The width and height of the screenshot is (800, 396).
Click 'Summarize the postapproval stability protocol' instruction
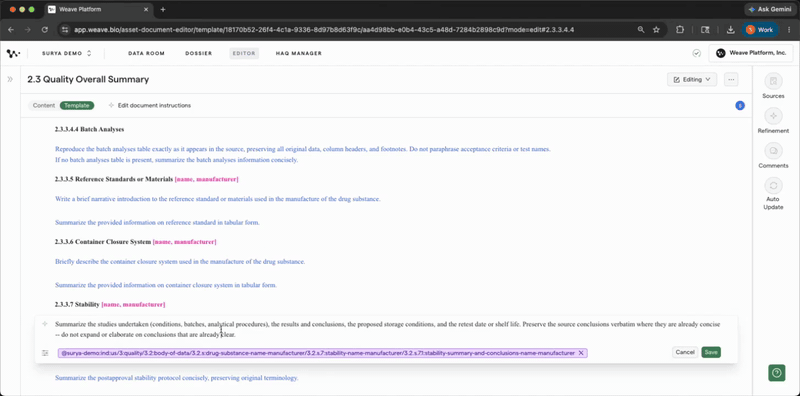(176, 378)
